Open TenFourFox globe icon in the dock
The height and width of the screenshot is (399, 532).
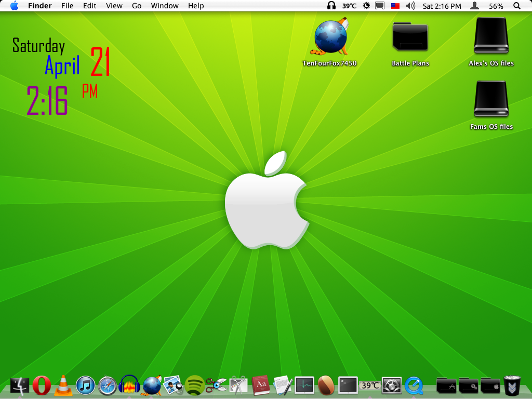point(152,386)
